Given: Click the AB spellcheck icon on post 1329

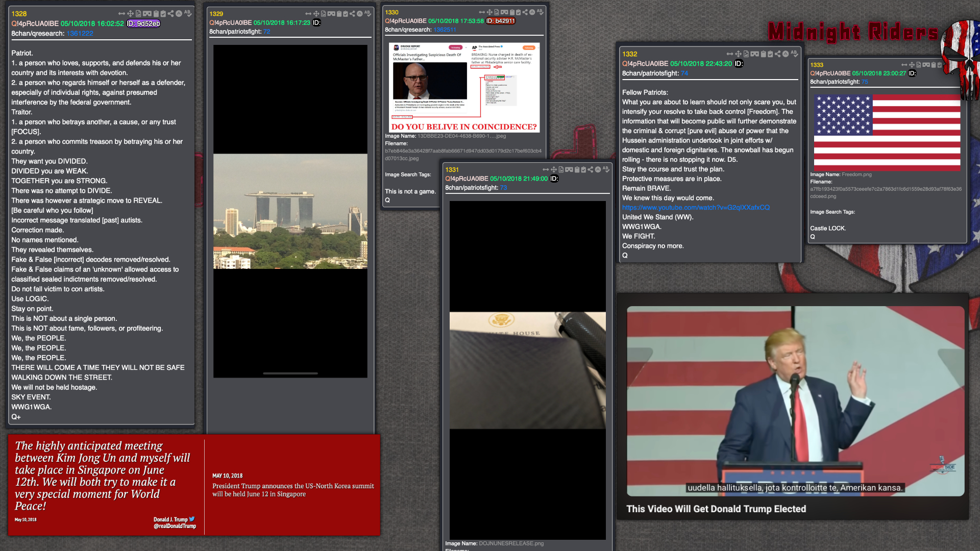Looking at the screenshot, I should click(367, 13).
